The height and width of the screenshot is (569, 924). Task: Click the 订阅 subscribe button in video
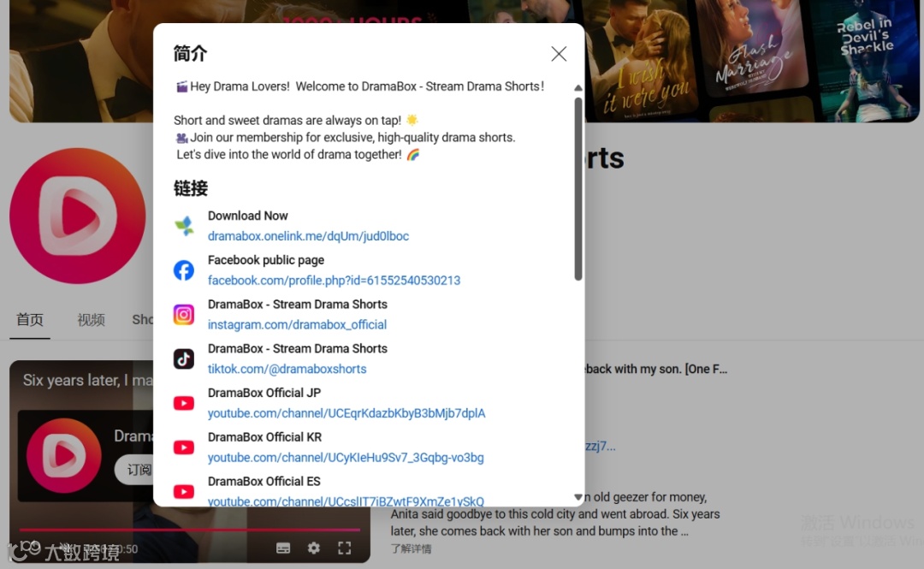[x=135, y=470]
